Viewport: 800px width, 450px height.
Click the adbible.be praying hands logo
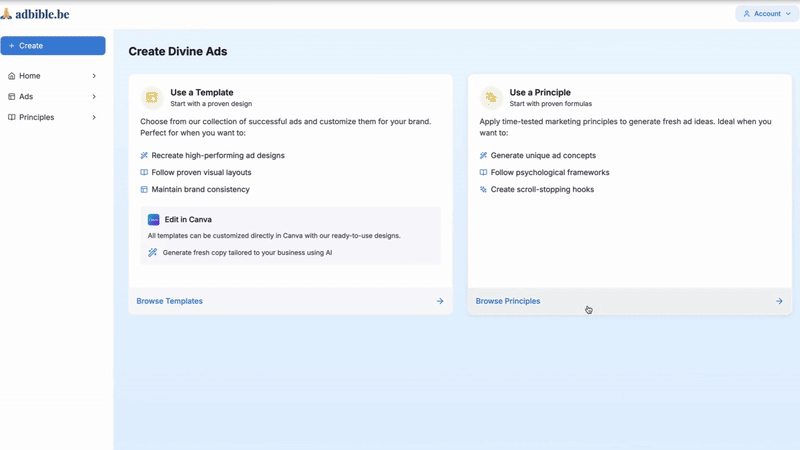(6, 14)
